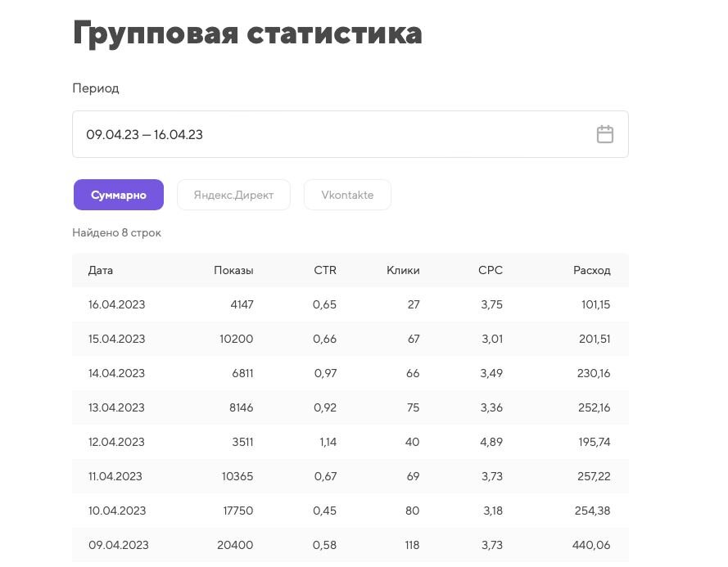Click spend value 201,51
Image resolution: width=728 pixels, height=567 pixels.
(595, 339)
